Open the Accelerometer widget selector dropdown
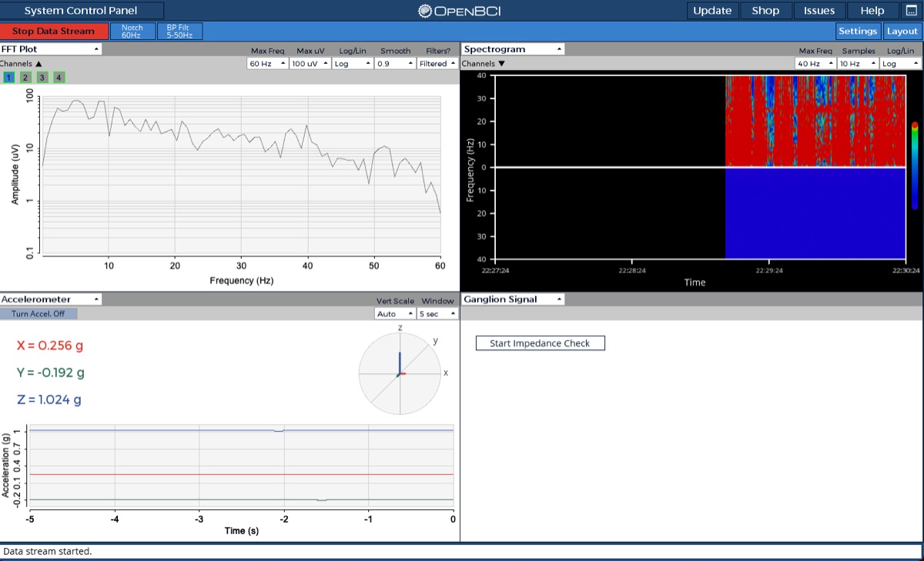The image size is (924, 561). point(51,299)
